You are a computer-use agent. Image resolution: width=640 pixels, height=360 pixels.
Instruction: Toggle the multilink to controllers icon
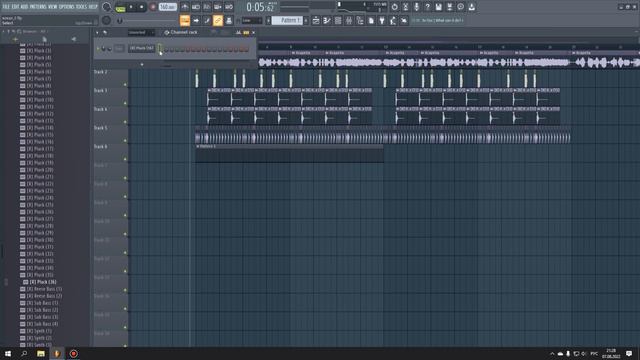pyautogui.click(x=218, y=20)
